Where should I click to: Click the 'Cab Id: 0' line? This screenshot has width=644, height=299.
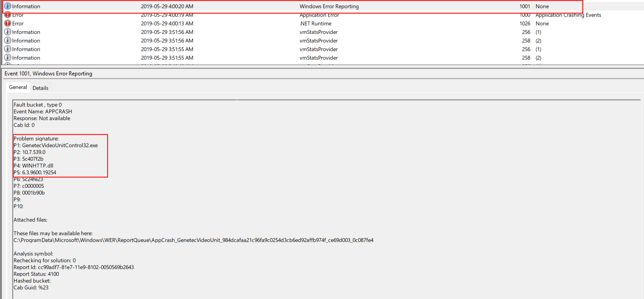(24, 125)
